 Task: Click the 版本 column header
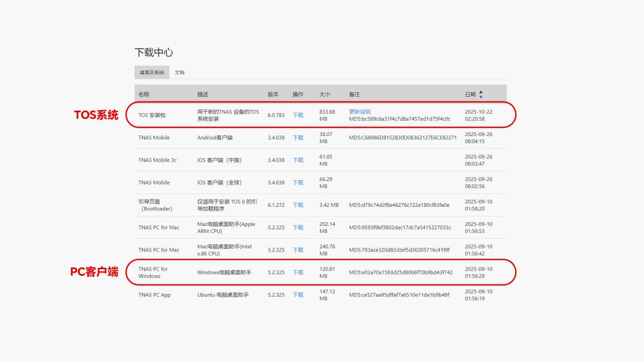coord(273,94)
